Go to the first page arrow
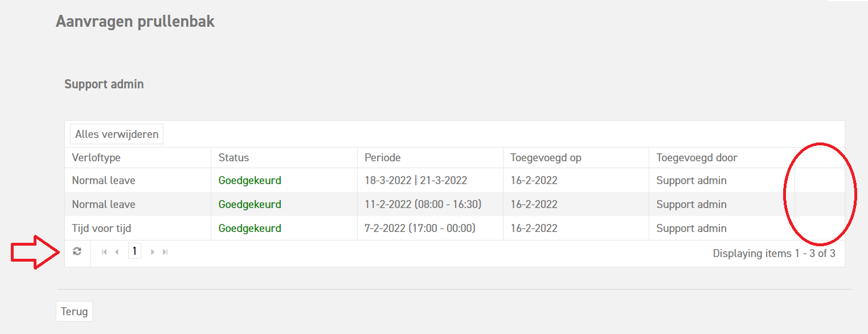 (104, 252)
